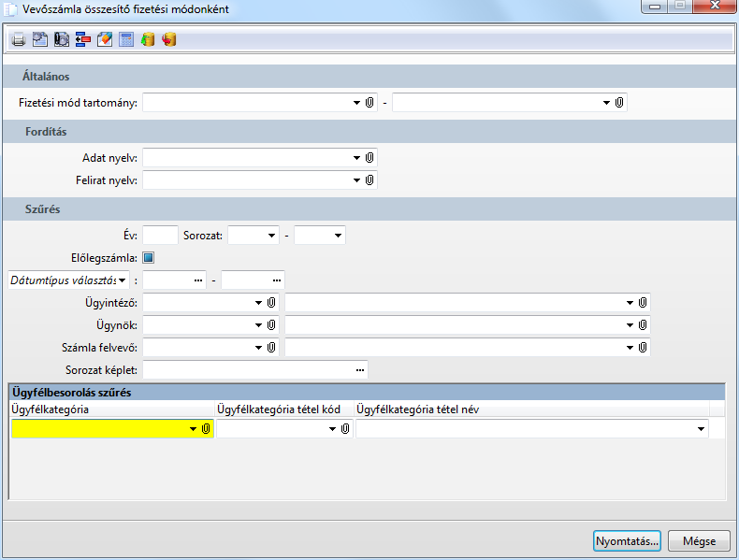Click the red-blue arrow alignment toolbar icon
The width and height of the screenshot is (739, 560).
coord(83,39)
